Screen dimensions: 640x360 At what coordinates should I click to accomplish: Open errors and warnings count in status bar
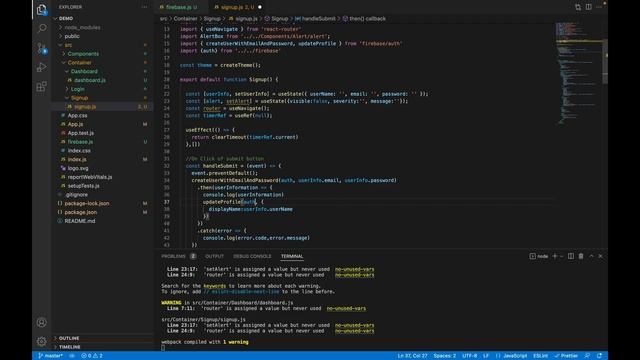pos(92,356)
